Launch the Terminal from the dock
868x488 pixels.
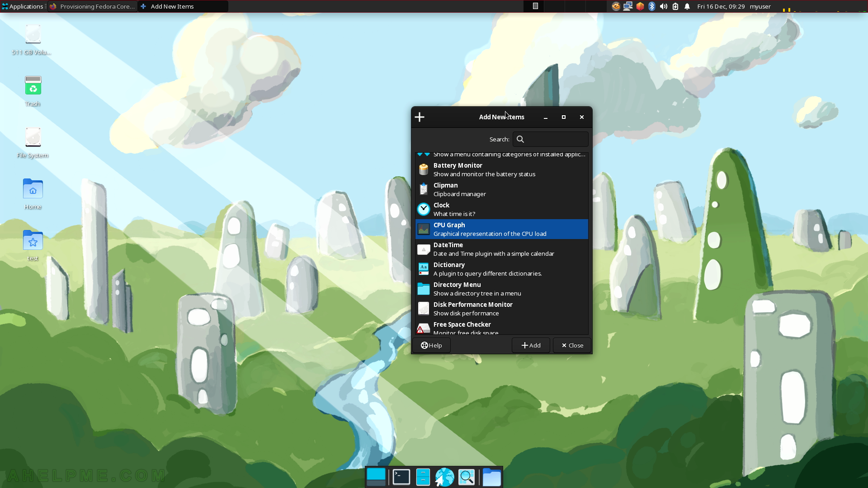tap(401, 477)
